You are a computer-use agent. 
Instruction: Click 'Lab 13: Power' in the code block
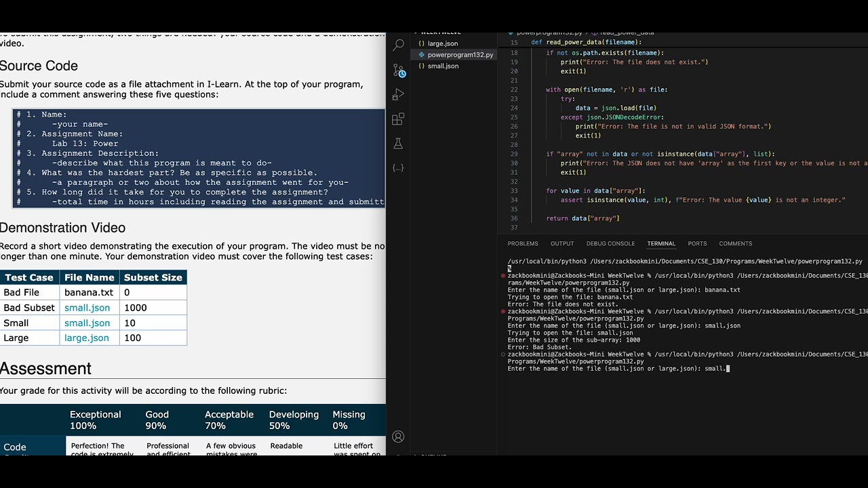point(85,144)
